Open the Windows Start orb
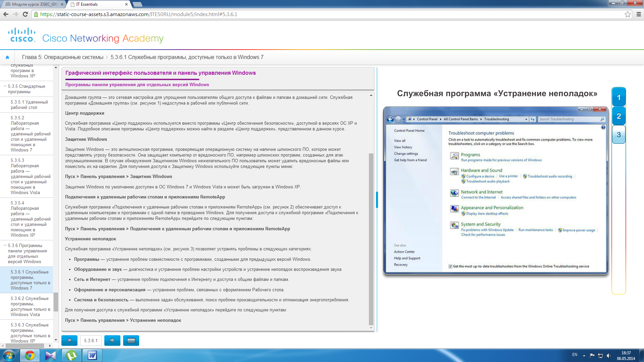 coord(9,355)
